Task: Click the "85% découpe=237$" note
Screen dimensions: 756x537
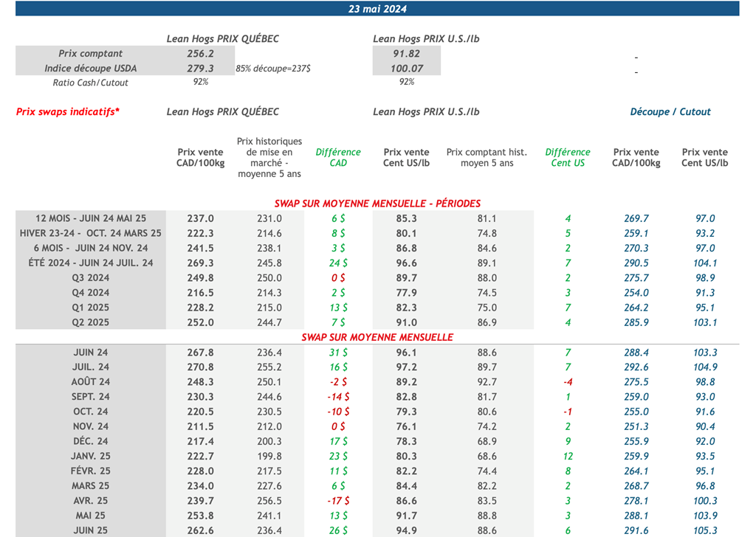Action: (273, 69)
